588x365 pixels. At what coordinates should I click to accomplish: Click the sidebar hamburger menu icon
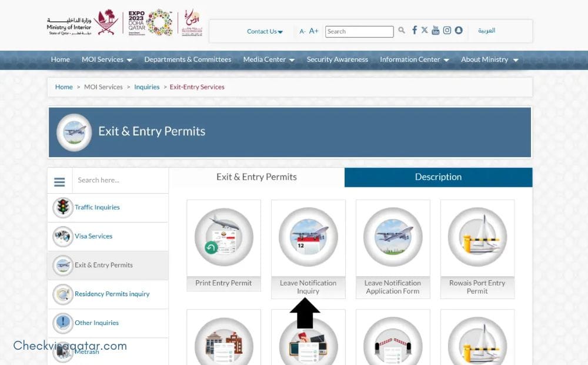coord(59,181)
